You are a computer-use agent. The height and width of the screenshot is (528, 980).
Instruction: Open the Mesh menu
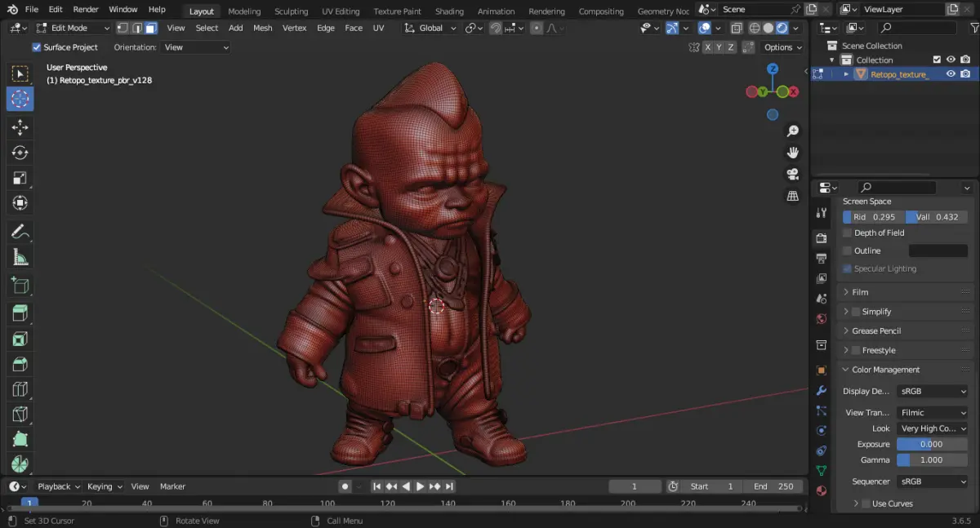point(263,28)
